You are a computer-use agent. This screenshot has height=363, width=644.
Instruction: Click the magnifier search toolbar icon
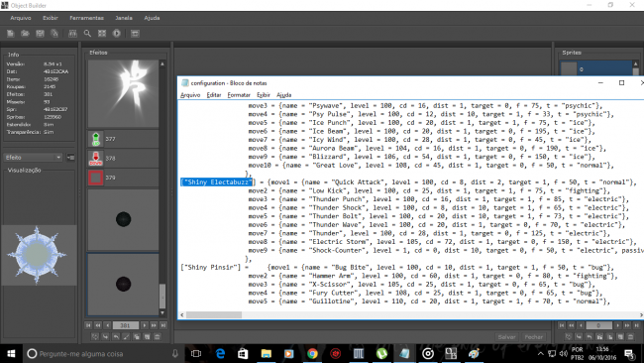coord(87,34)
